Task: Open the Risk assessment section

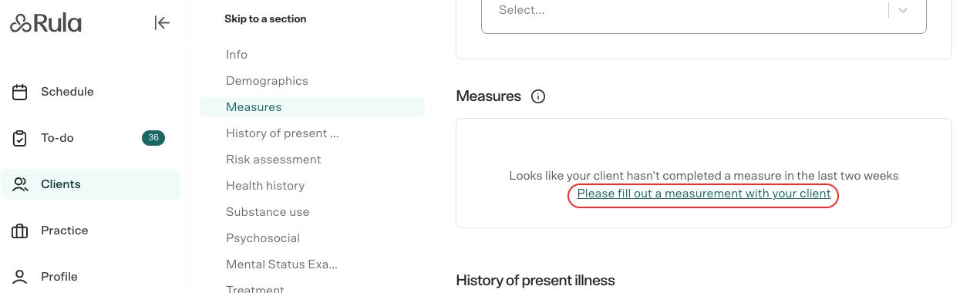Action: click(273, 160)
